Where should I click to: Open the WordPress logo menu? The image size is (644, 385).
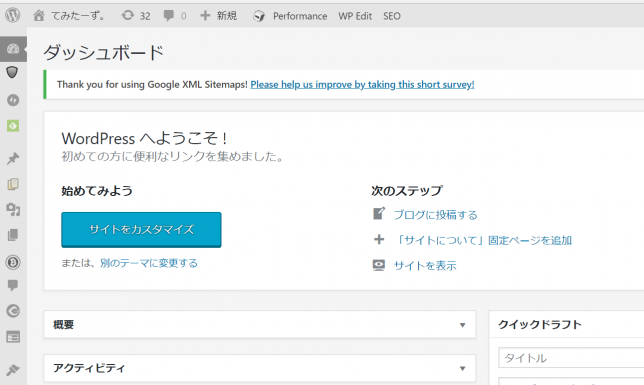[13, 16]
